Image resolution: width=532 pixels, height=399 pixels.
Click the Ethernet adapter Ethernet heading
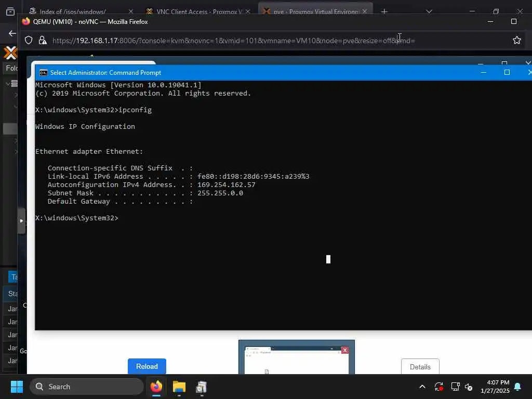click(89, 152)
